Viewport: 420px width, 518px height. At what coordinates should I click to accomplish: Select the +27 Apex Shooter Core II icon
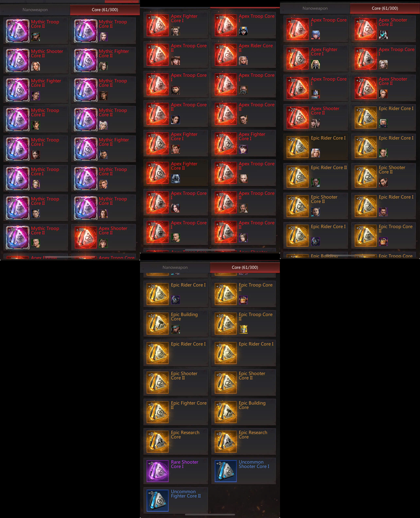point(298,117)
